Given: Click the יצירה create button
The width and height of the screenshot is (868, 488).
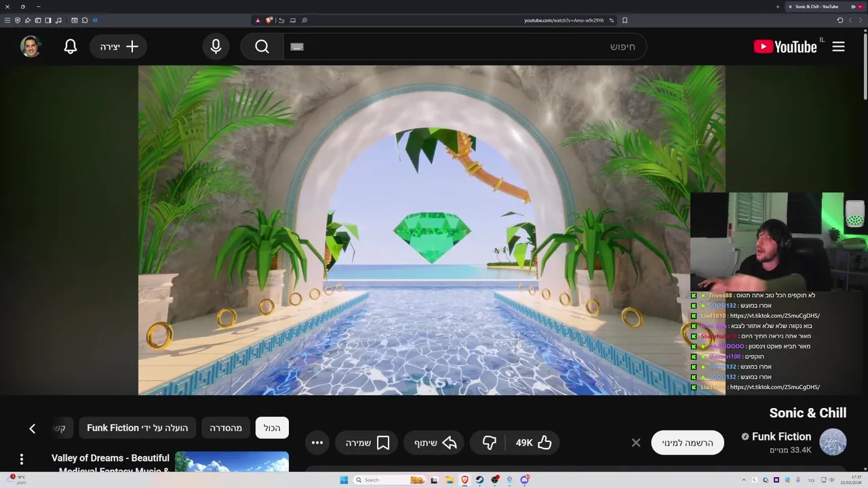Looking at the screenshot, I should (119, 46).
